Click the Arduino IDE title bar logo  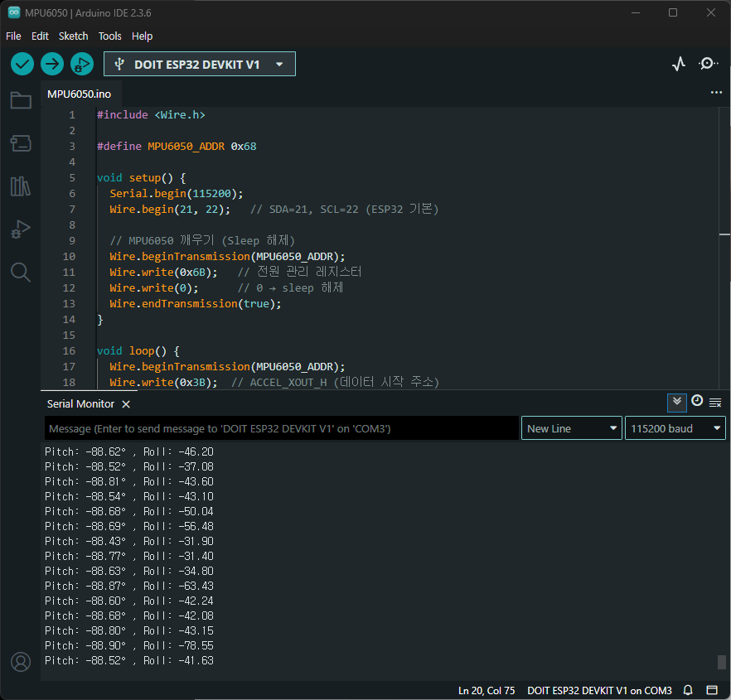(x=14, y=12)
